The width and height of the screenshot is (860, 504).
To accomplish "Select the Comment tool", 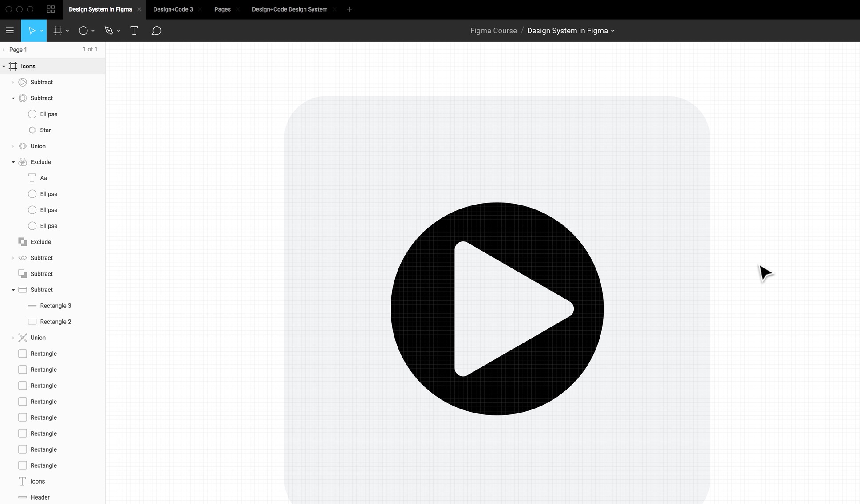I will [x=156, y=31].
